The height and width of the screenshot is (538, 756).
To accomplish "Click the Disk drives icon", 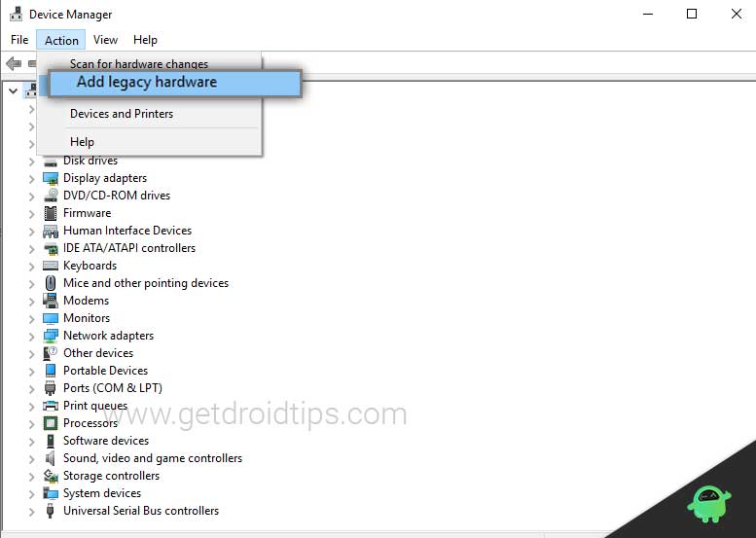I will tap(51, 162).
